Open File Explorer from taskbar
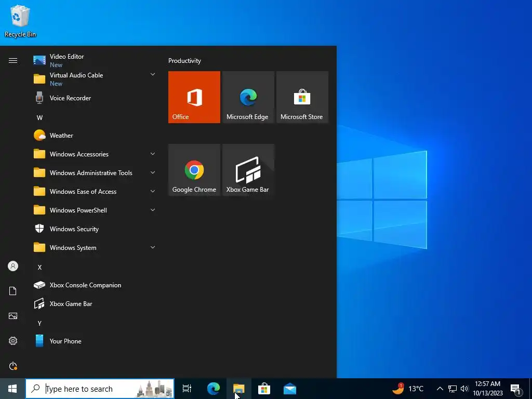This screenshot has width=532, height=399. coord(239,389)
